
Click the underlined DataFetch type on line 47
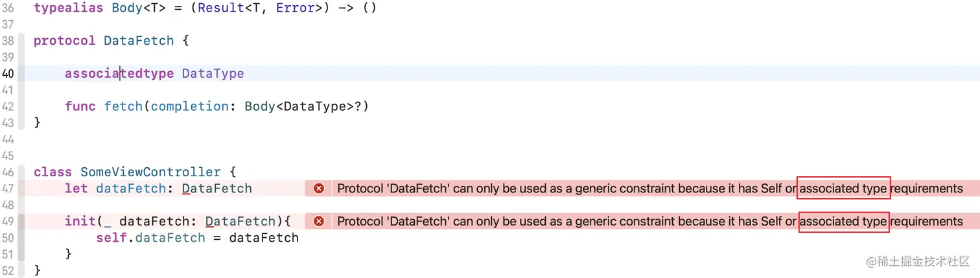(216, 189)
